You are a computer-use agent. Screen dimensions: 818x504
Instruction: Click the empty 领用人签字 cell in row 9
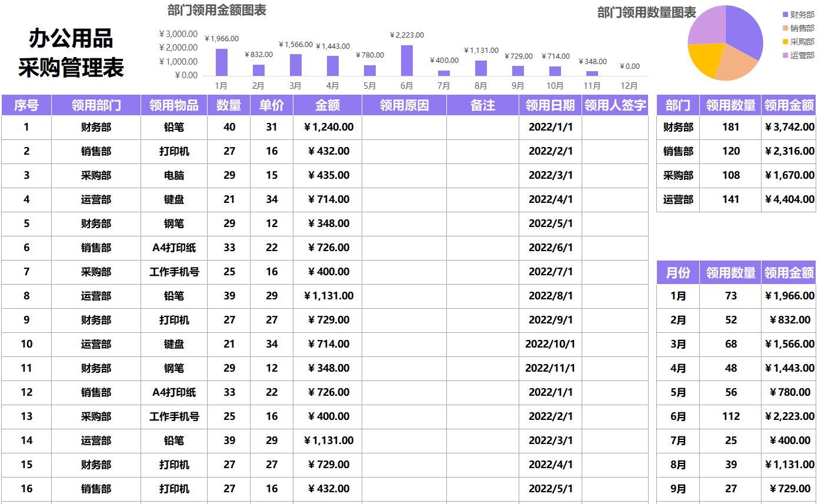click(x=615, y=320)
